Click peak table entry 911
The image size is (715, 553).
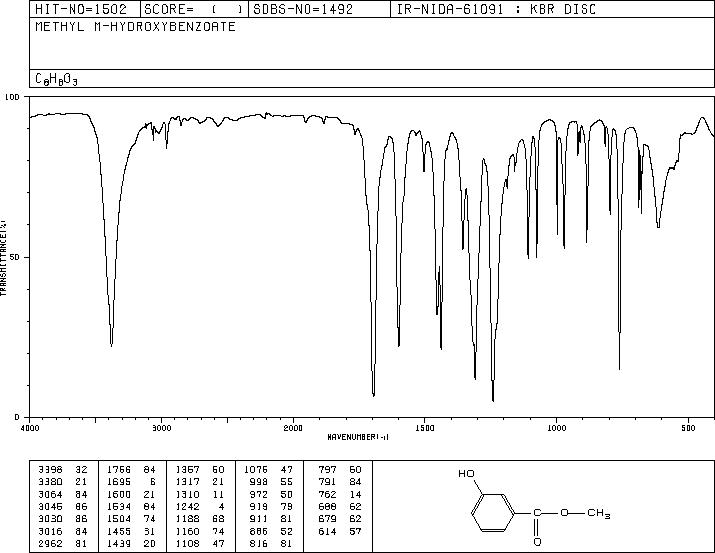[x=271, y=519]
